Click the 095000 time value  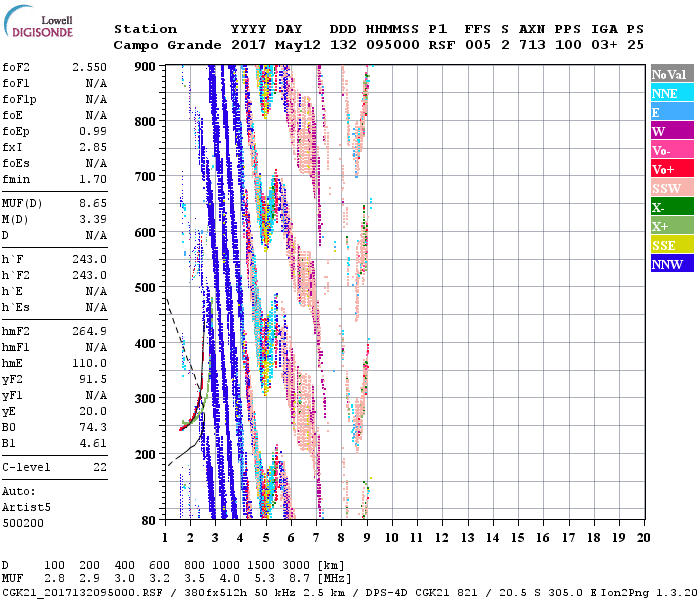[393, 45]
